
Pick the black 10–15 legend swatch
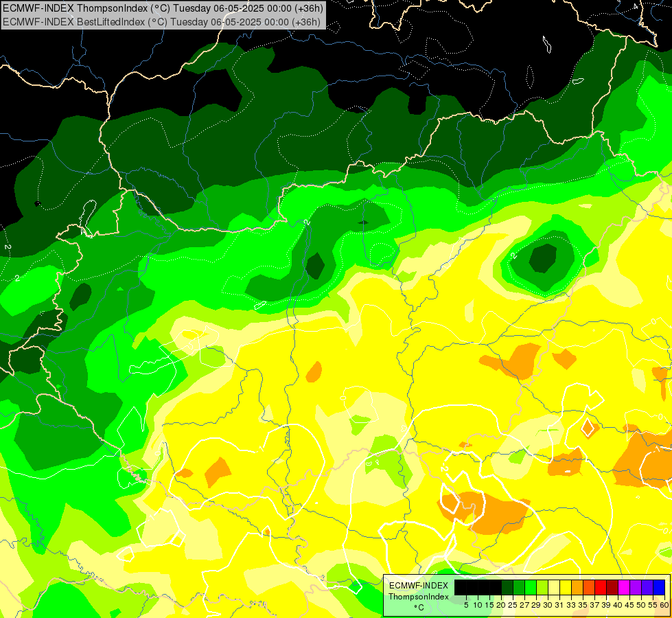[484, 587]
